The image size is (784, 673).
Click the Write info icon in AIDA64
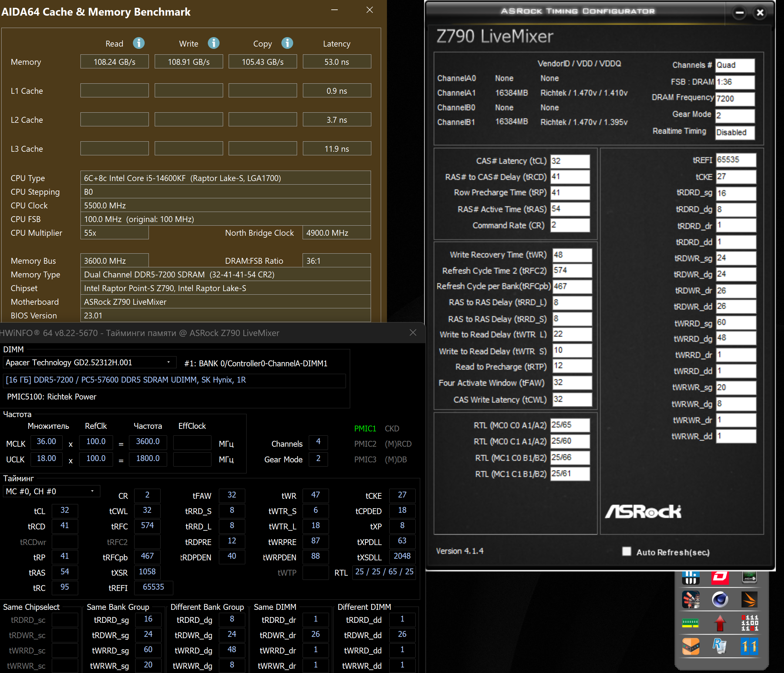[x=213, y=43]
